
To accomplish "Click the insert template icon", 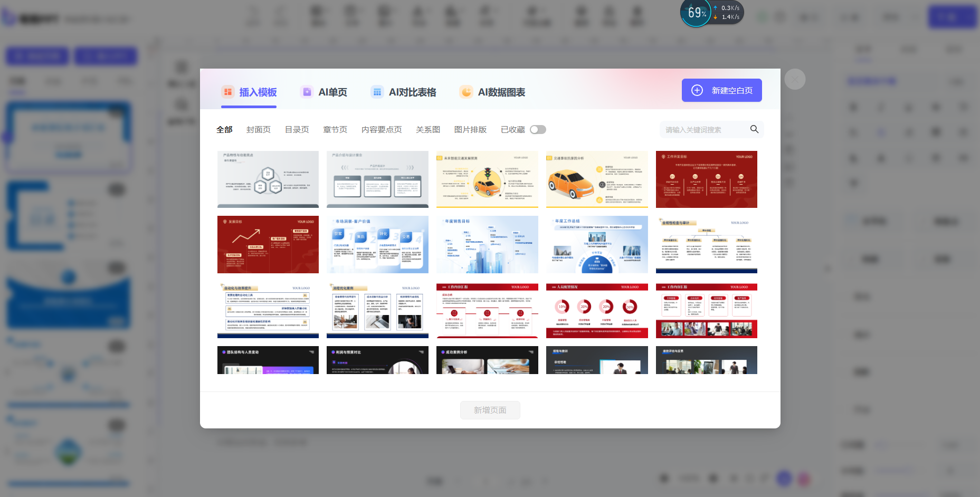I will (227, 92).
